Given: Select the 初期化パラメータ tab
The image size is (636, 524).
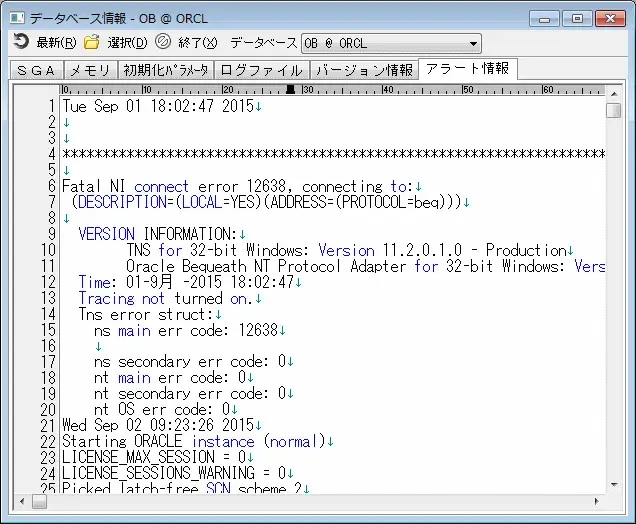Looking at the screenshot, I should tap(166, 70).
